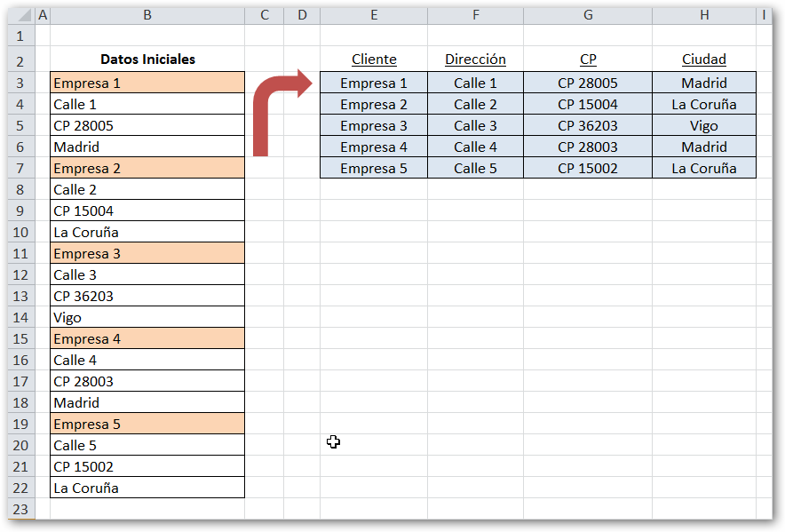
Task: Select the Ciudad header cell
Action: point(704,59)
